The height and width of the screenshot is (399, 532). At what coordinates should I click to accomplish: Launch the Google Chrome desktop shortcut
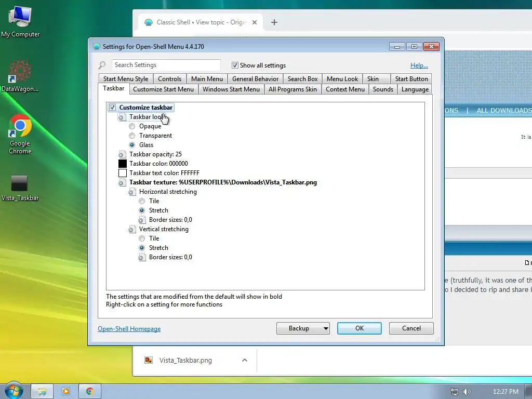(x=20, y=135)
